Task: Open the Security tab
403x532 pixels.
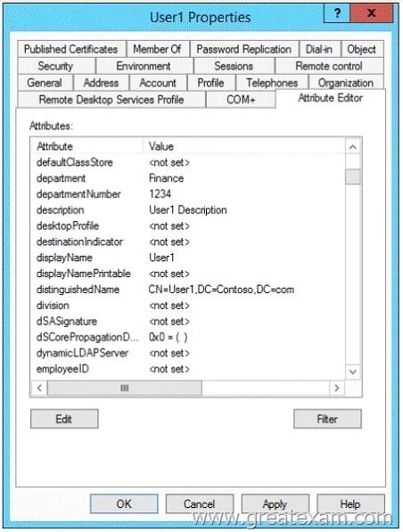Action: coord(55,66)
